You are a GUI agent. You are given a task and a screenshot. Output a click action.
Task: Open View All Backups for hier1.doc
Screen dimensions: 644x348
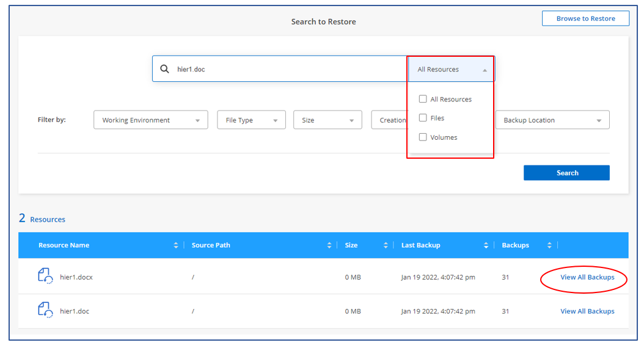click(x=587, y=311)
